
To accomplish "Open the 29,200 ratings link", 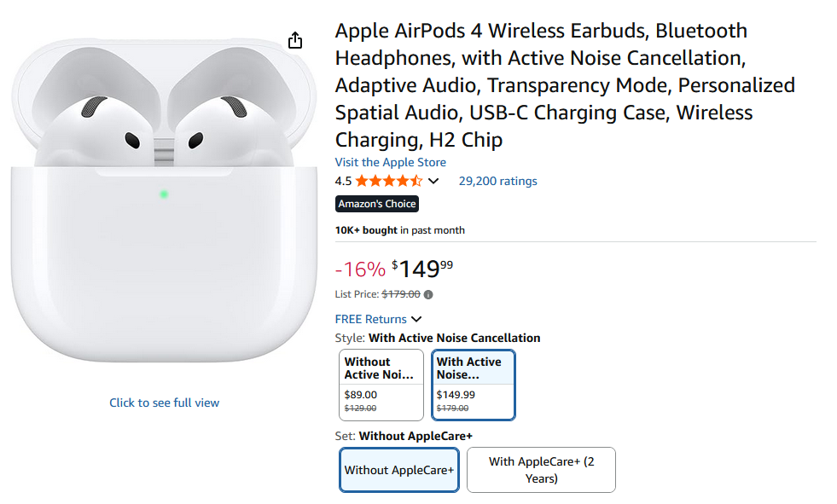I will point(497,181).
